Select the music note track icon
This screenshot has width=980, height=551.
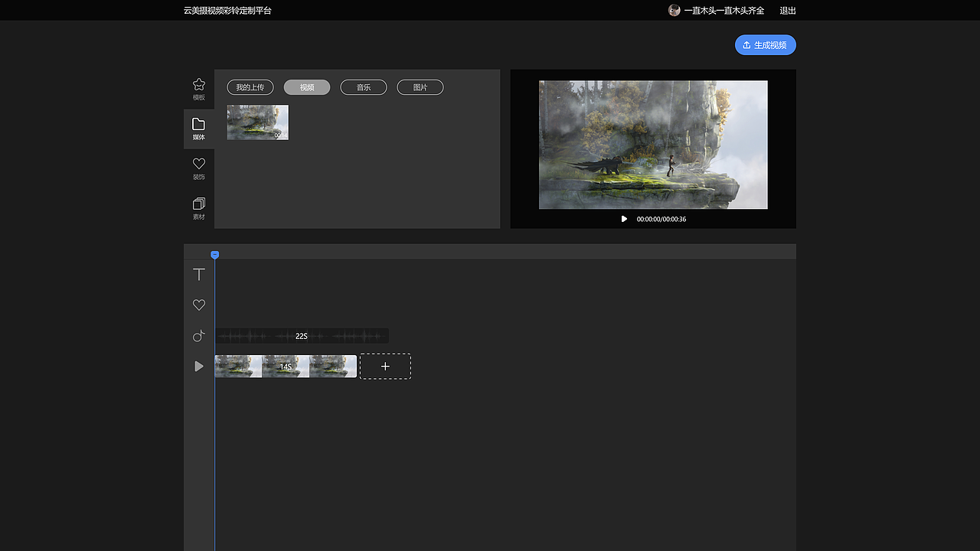click(199, 335)
